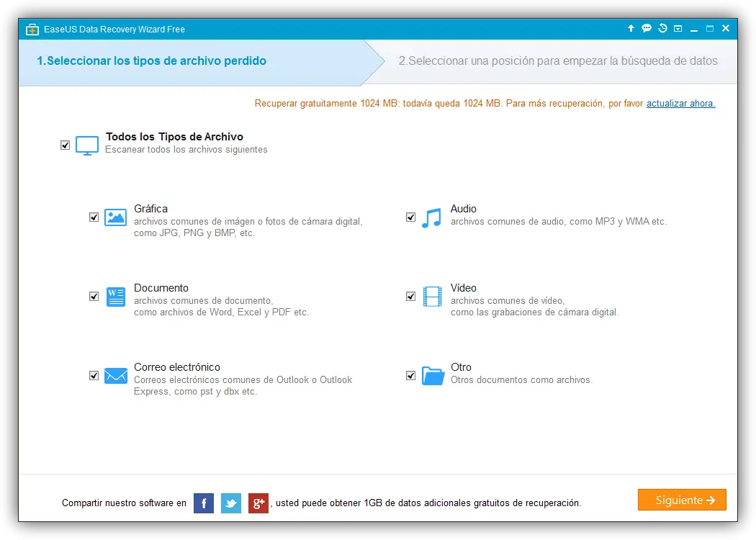This screenshot has height=540, width=756.
Task: Maximize the EaseUS window
Action: 710,29
